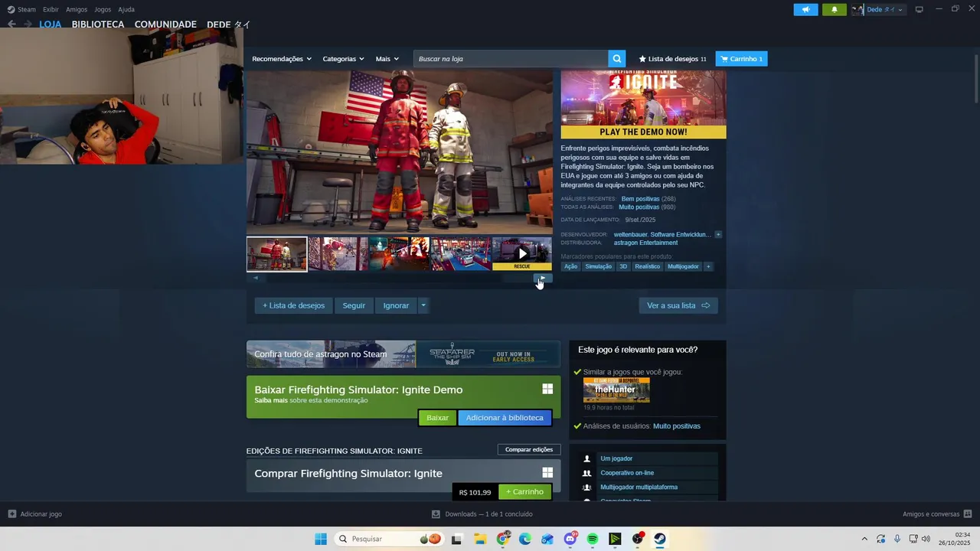Click the Seguir button

point(354,305)
